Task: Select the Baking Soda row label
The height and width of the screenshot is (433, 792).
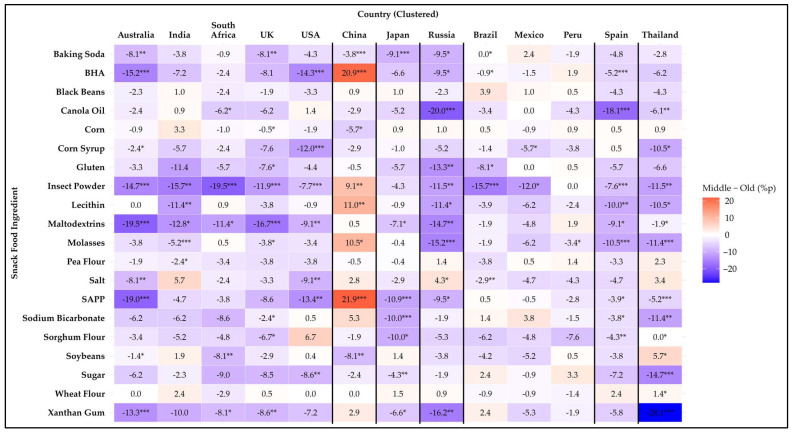Action: coord(79,54)
